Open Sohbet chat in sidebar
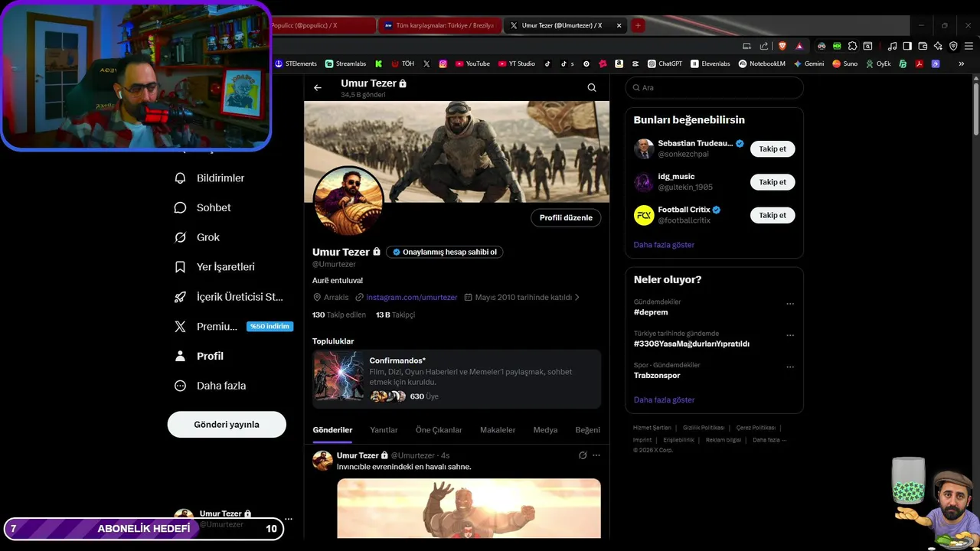Image resolution: width=980 pixels, height=551 pixels. coord(203,207)
